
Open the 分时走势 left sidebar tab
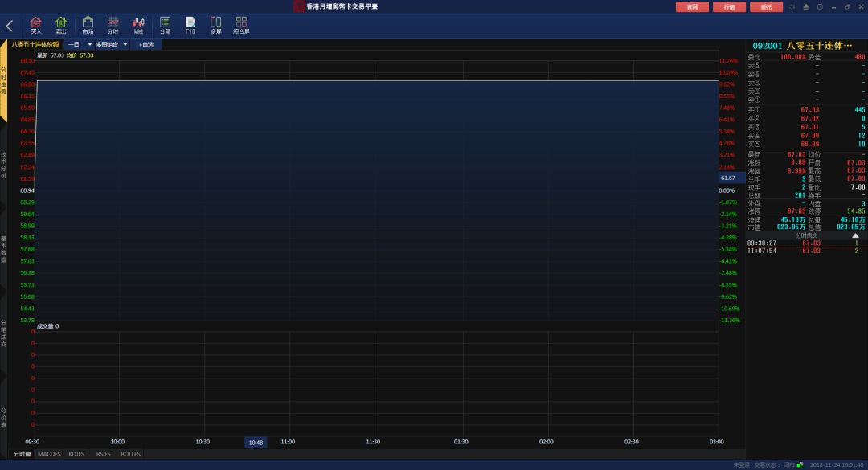click(x=3, y=81)
